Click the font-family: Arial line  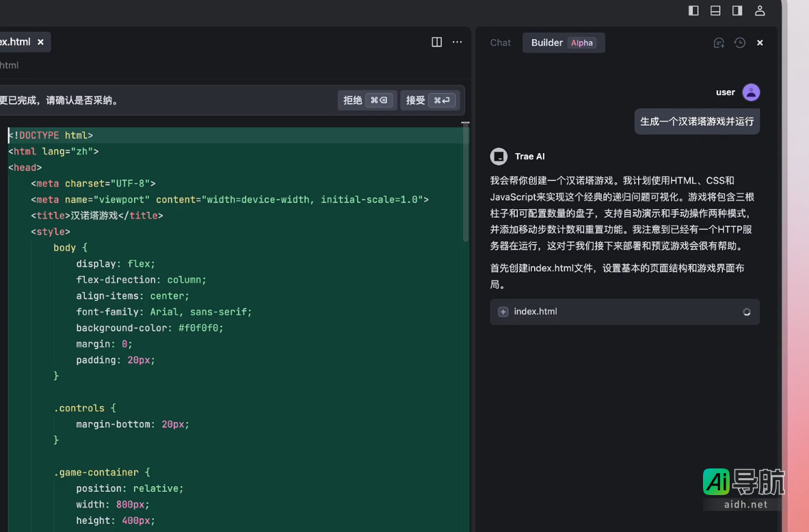(164, 312)
